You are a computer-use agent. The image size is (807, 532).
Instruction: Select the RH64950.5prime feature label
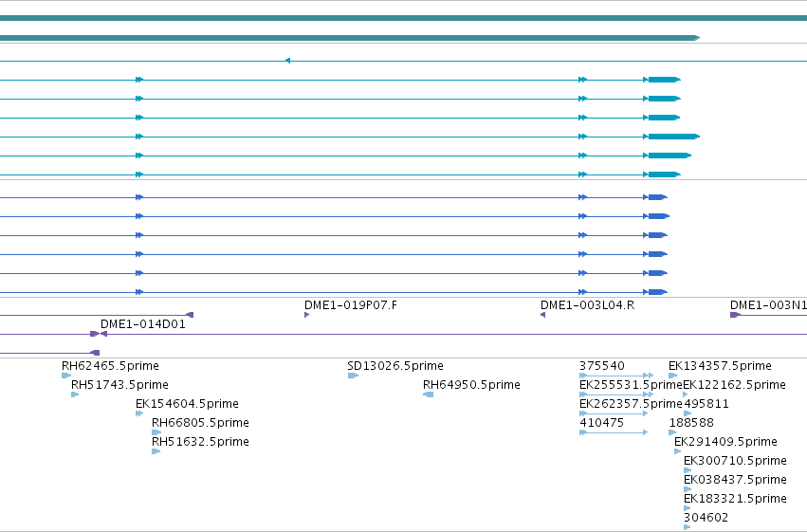click(x=471, y=385)
